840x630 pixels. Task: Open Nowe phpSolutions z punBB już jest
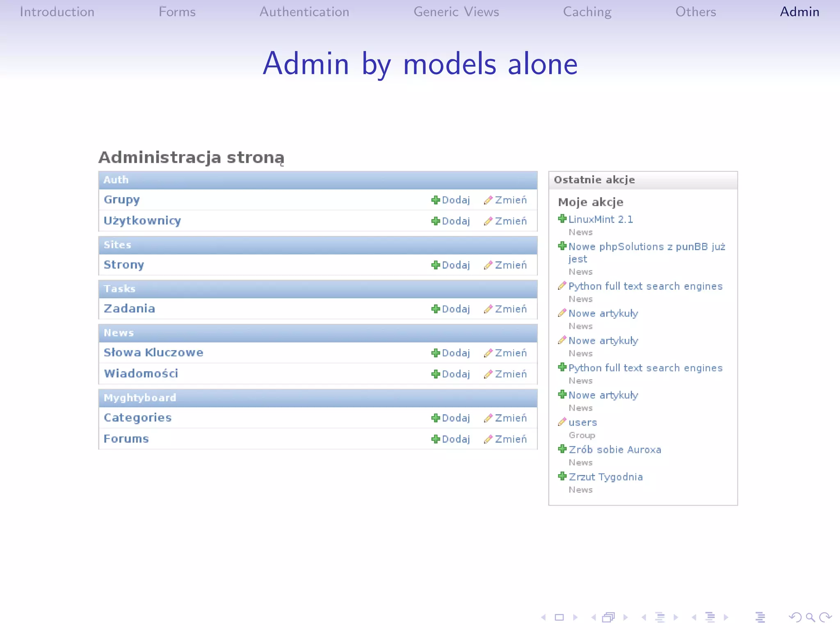647,253
